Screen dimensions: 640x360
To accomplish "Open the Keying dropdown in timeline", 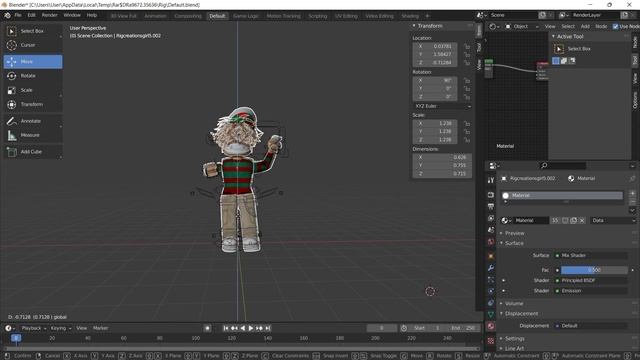I will click(x=61, y=328).
